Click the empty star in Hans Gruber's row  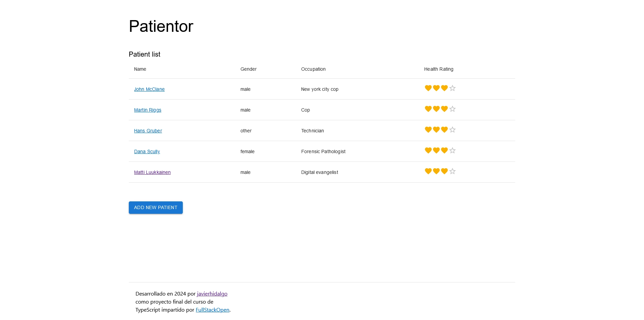pyautogui.click(x=452, y=130)
